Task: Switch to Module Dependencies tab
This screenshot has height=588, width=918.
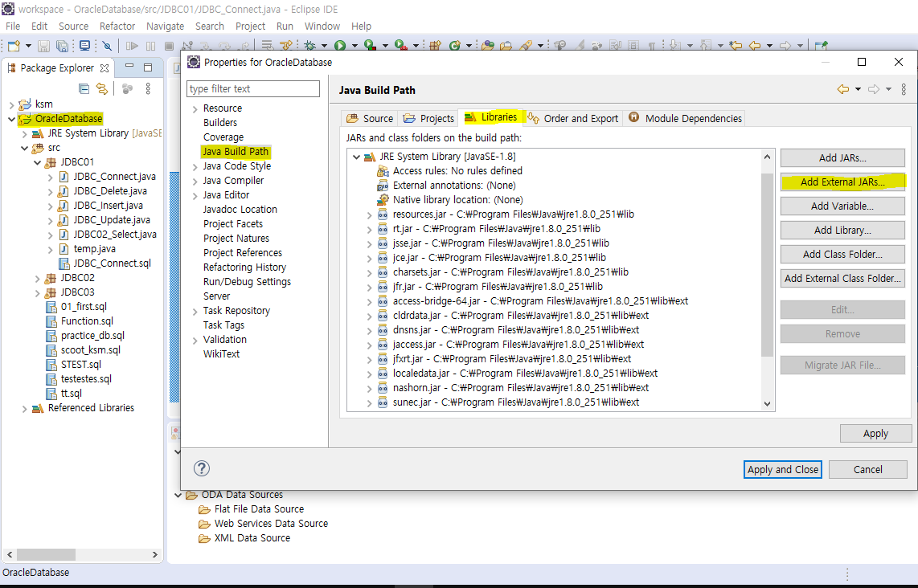Action: point(685,118)
